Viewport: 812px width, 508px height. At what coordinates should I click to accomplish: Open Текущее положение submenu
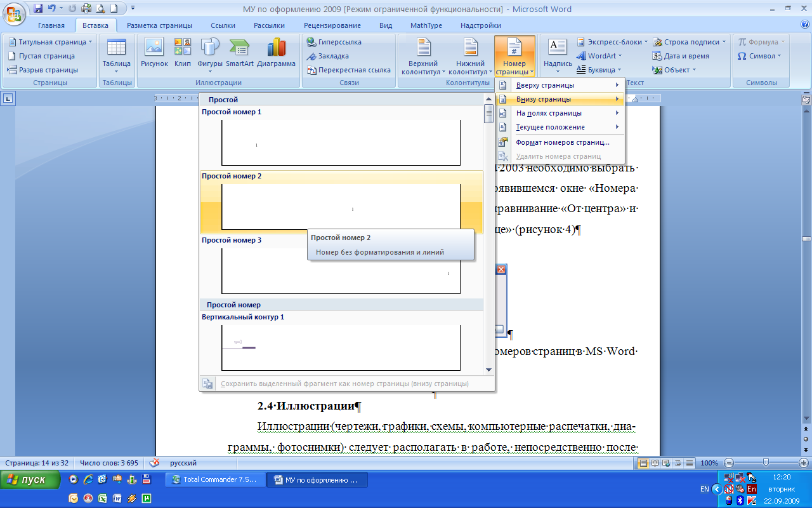[x=560, y=127]
